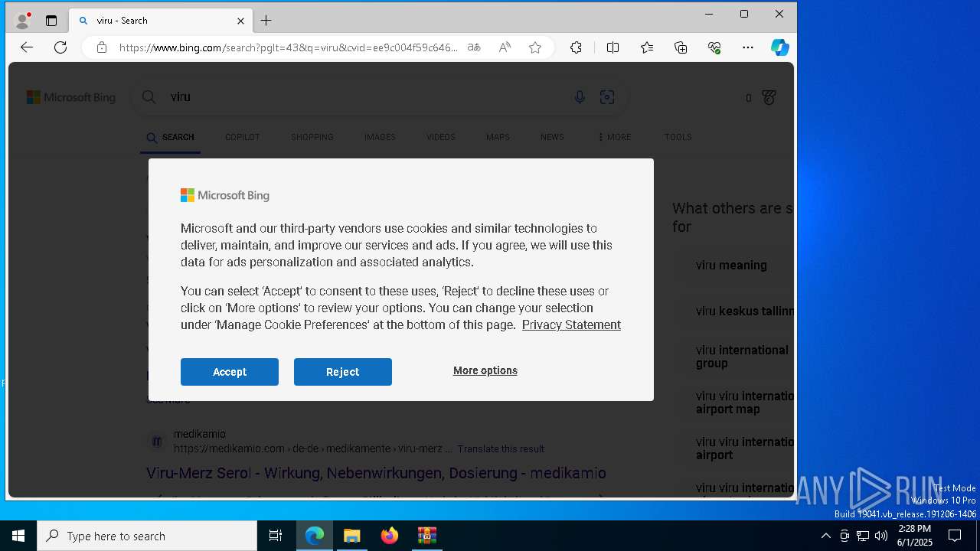Open the volume control in tray
The image size is (980, 551).
point(881,536)
